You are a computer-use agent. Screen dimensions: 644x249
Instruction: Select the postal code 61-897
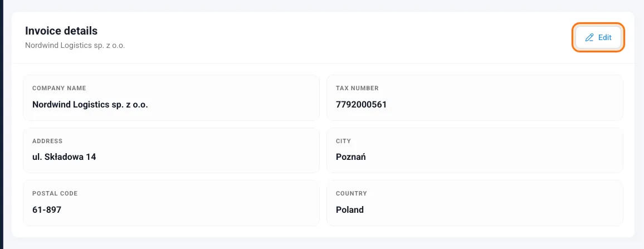[46, 210]
